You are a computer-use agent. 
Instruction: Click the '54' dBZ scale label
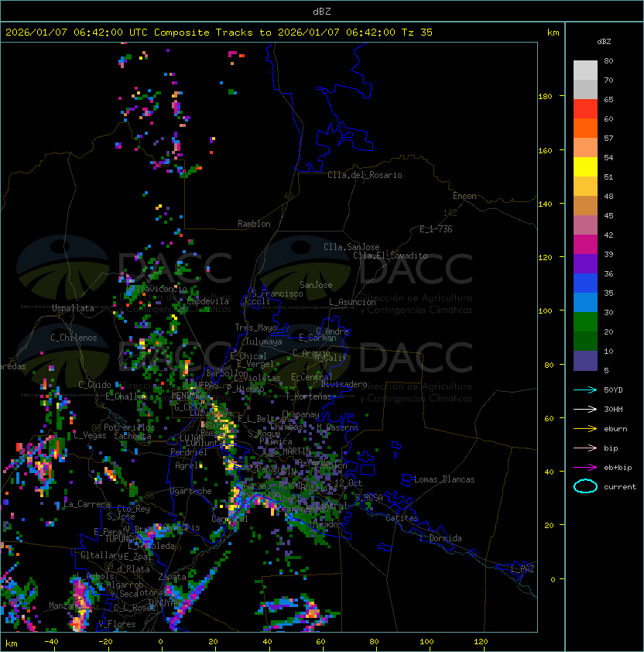(x=608, y=158)
